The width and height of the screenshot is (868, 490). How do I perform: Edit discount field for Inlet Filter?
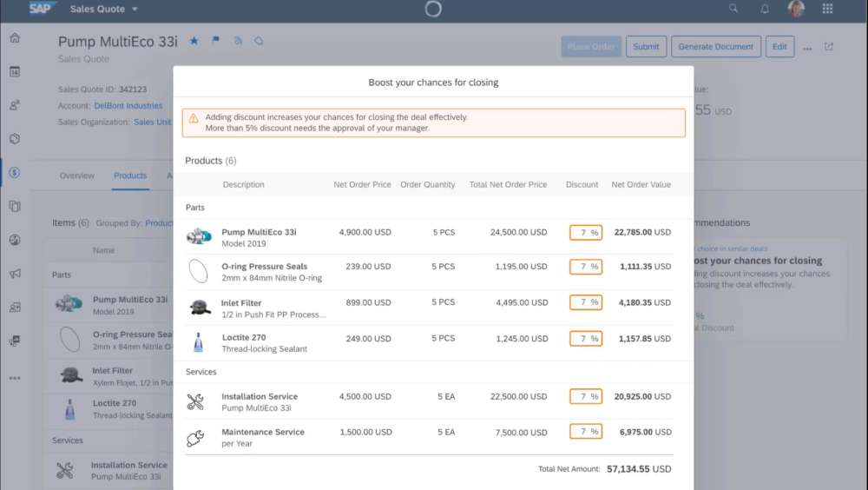[586, 302]
